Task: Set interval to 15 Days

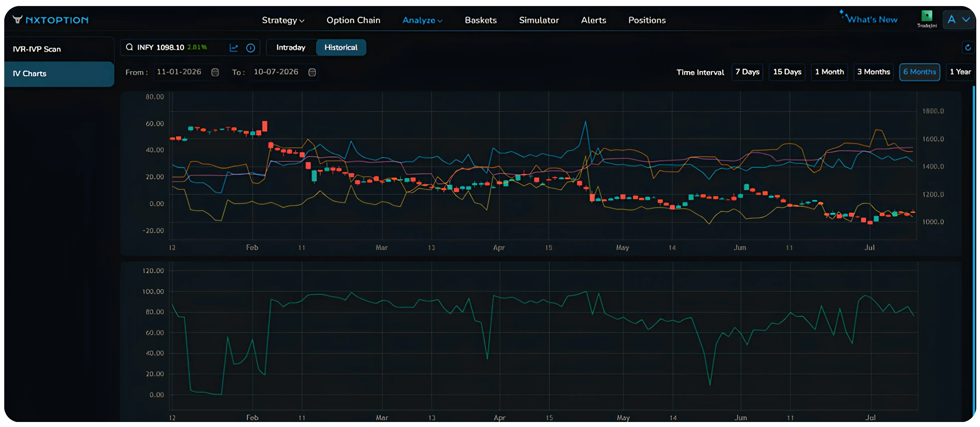Action: [787, 72]
